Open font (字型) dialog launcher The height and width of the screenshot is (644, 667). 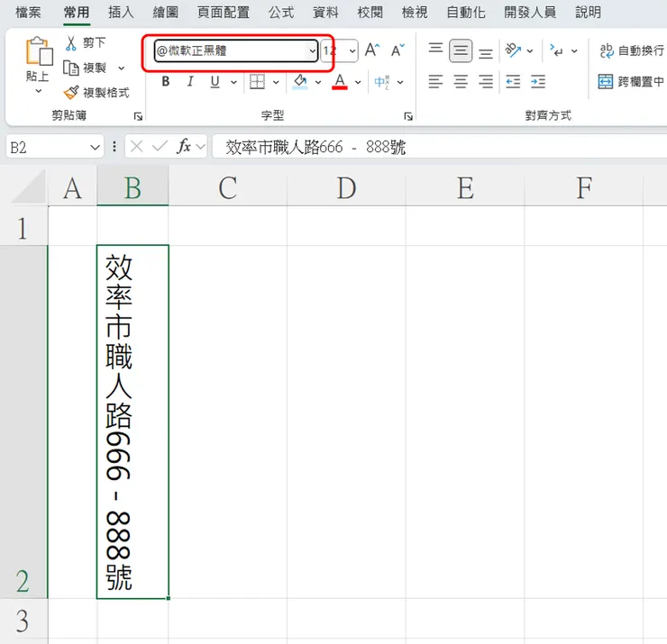click(x=408, y=116)
